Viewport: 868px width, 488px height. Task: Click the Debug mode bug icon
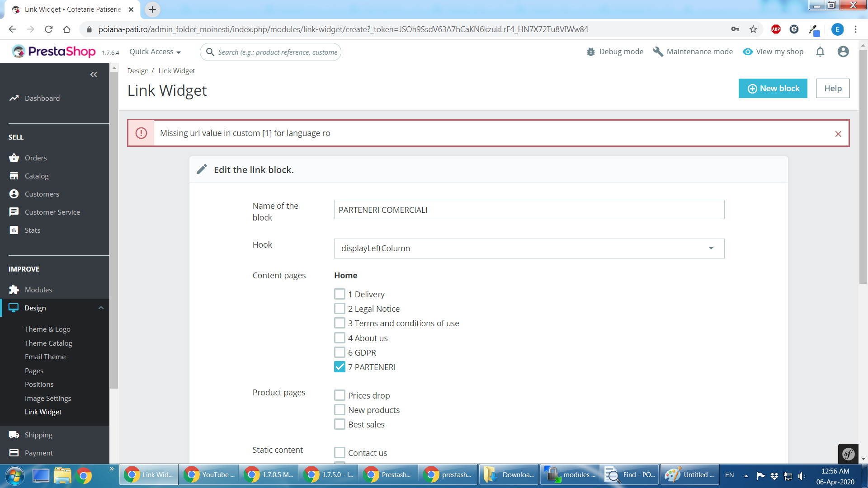(x=590, y=52)
